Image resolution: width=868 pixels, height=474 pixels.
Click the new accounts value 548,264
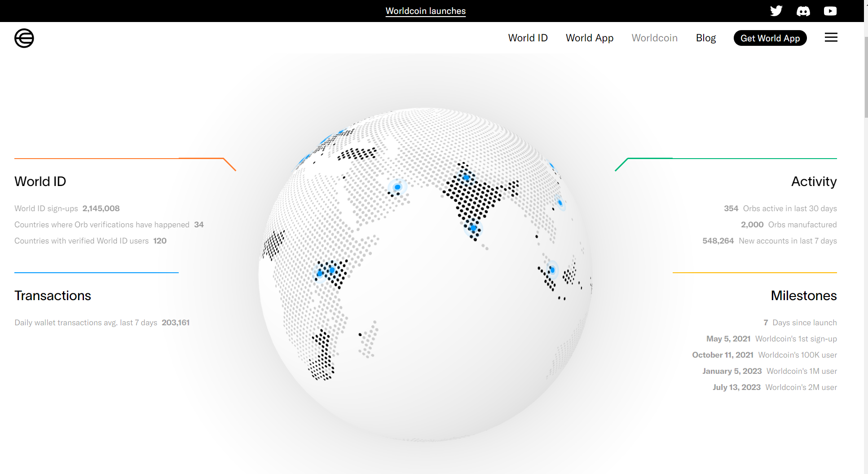click(x=718, y=241)
